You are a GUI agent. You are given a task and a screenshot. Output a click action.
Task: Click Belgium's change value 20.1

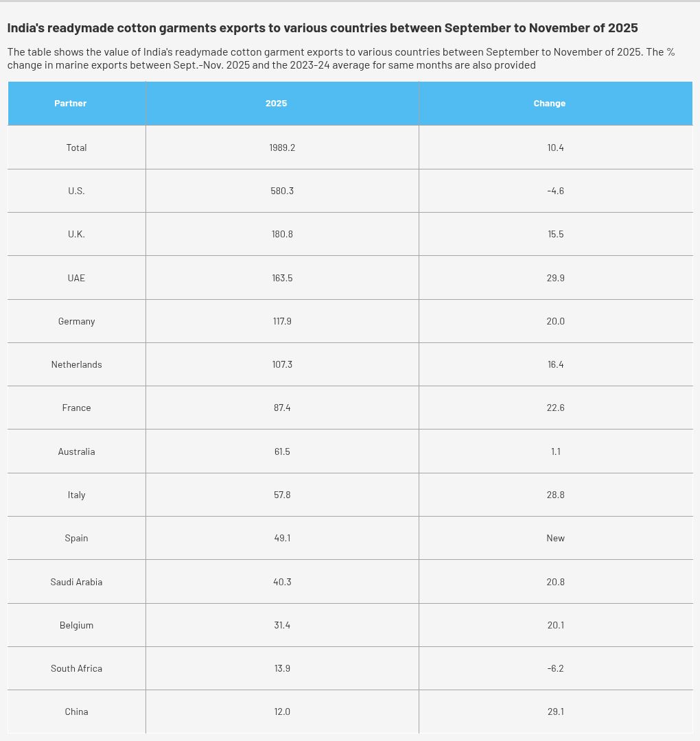tap(556, 625)
